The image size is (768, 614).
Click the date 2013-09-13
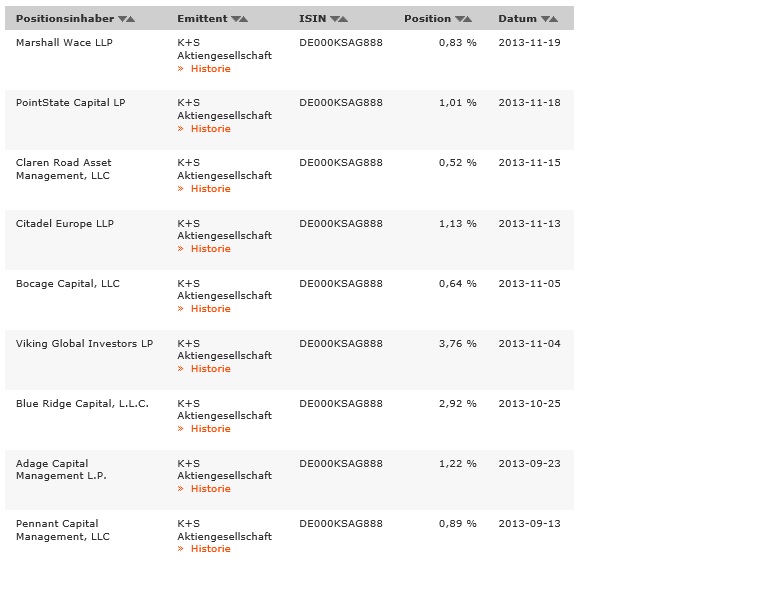tap(529, 523)
